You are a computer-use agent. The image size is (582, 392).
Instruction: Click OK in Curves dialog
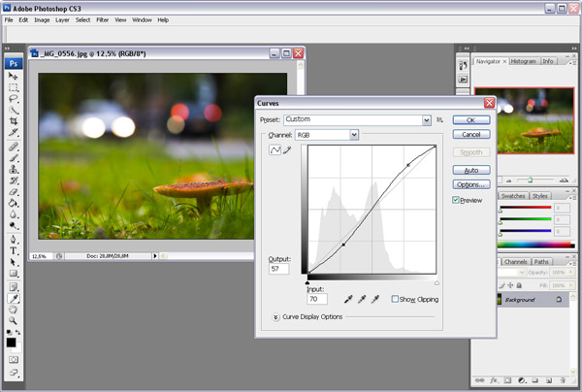coord(471,120)
